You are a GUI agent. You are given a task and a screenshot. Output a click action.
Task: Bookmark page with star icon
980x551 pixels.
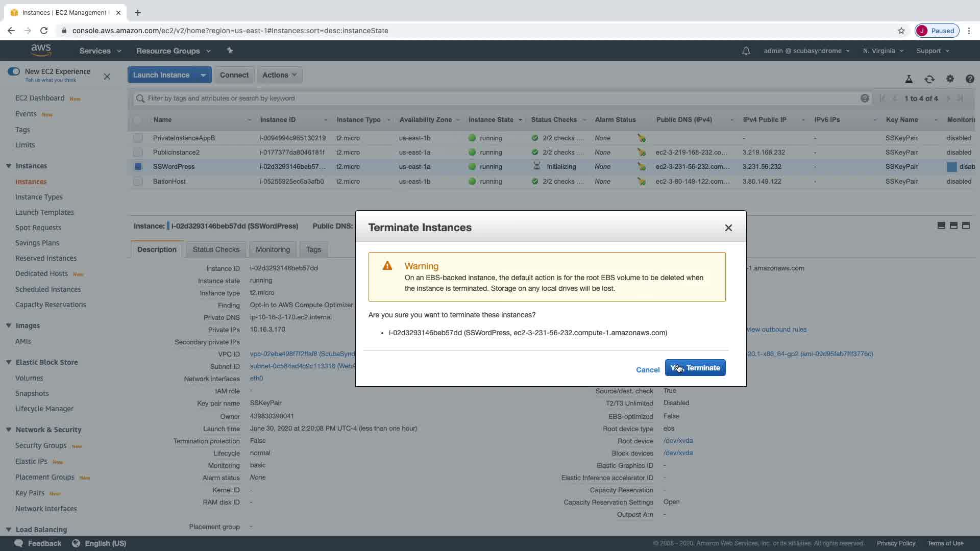pyautogui.click(x=901, y=31)
